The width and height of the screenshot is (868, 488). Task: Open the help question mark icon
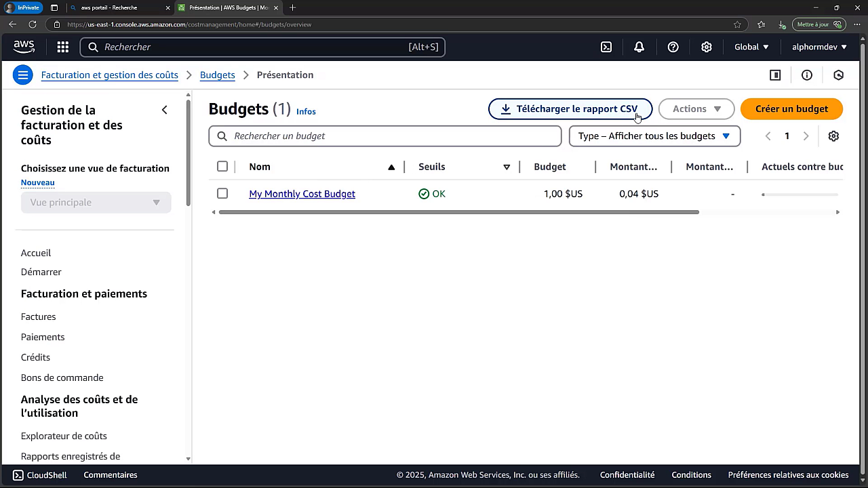[673, 47]
